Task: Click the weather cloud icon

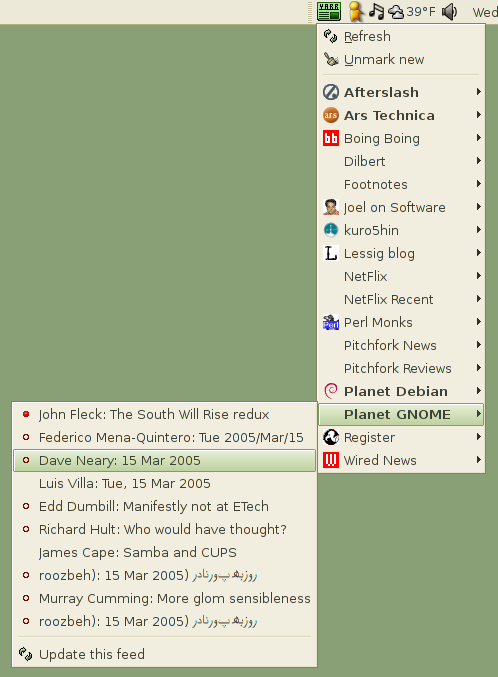Action: (396, 12)
